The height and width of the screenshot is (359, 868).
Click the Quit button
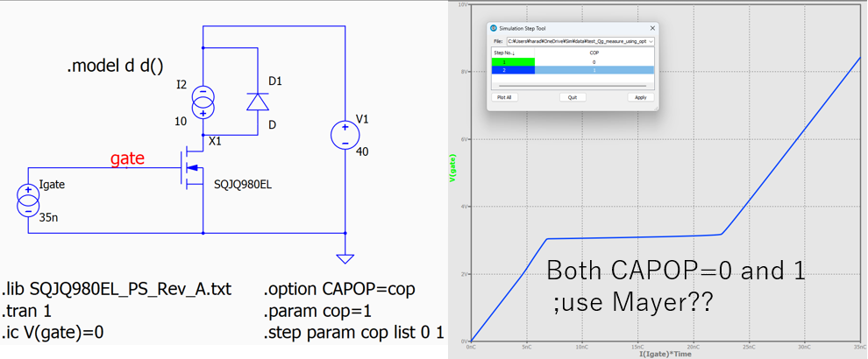572,97
